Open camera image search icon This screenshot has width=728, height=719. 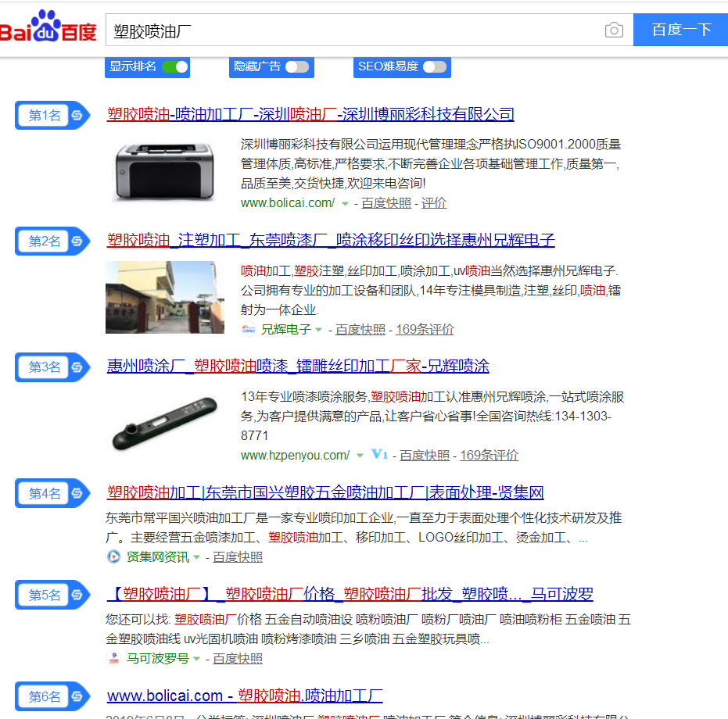tap(614, 30)
